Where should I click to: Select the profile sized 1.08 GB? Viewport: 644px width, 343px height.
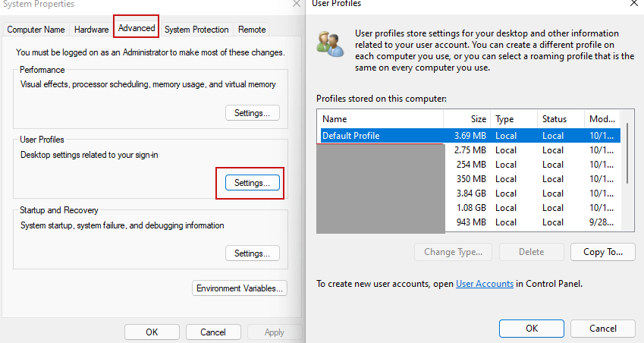click(469, 207)
